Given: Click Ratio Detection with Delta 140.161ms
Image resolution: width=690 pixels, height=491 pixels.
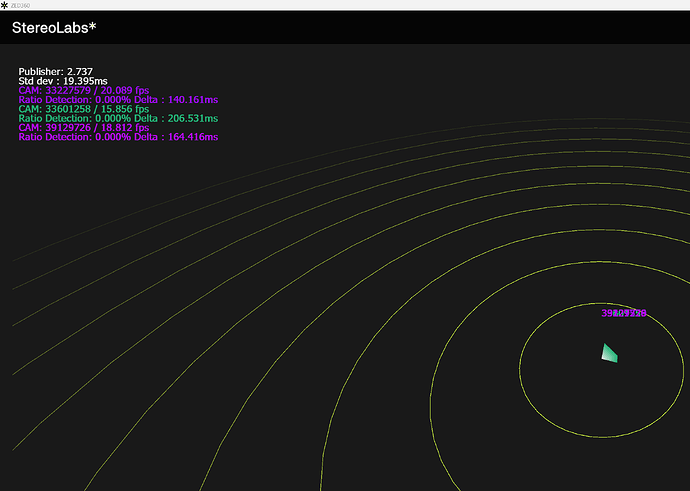Looking at the screenshot, I should [118, 100].
